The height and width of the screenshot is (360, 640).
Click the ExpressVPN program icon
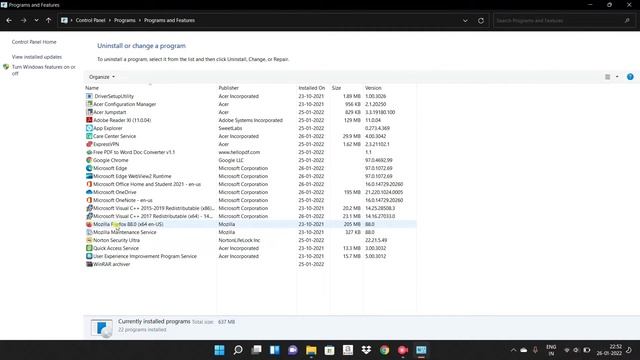coord(89,144)
